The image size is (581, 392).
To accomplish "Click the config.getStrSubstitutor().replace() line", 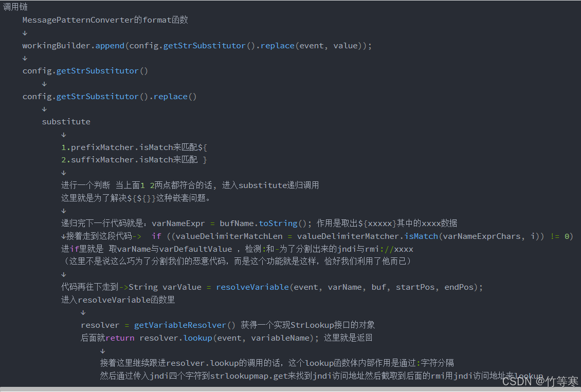I will [109, 97].
